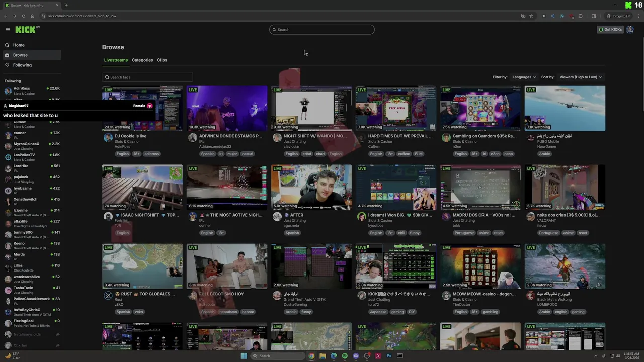Open the VALORANT tteuw stream thumbnail
Image resolution: width=644 pixels, height=362 pixels.
click(565, 188)
